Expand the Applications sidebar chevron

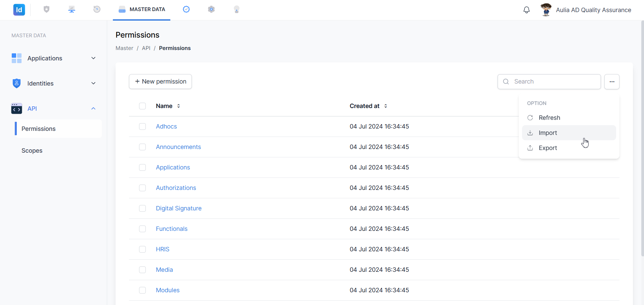(93, 58)
